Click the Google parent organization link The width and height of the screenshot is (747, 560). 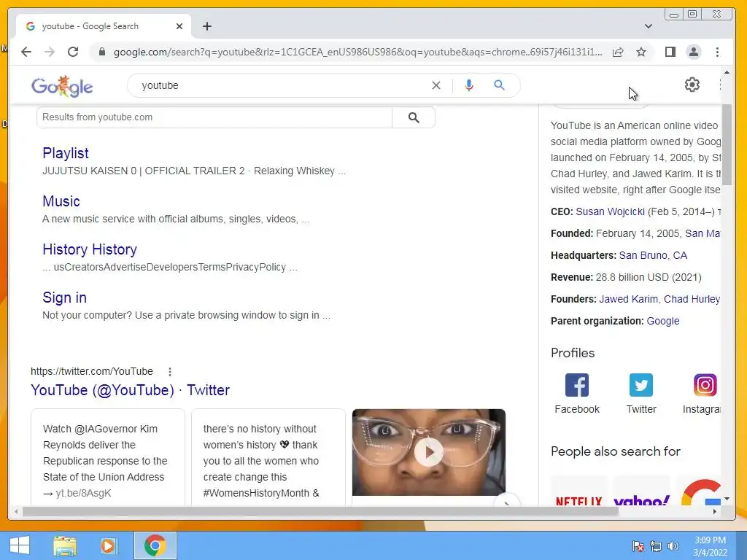pos(662,321)
